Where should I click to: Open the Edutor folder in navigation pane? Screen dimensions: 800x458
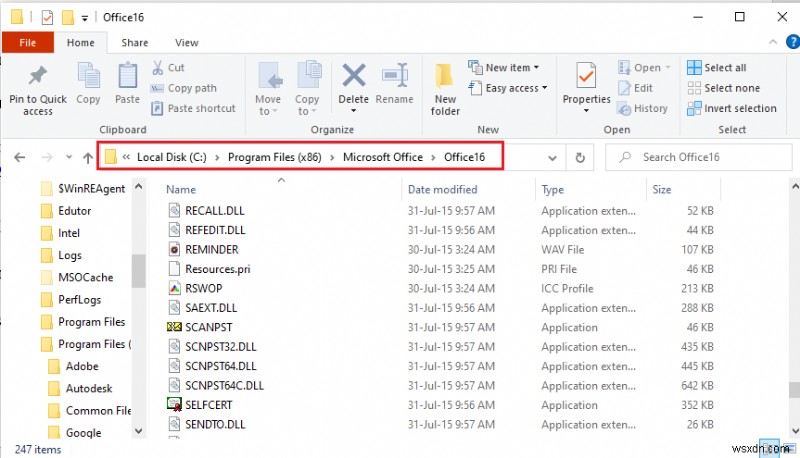click(x=74, y=211)
